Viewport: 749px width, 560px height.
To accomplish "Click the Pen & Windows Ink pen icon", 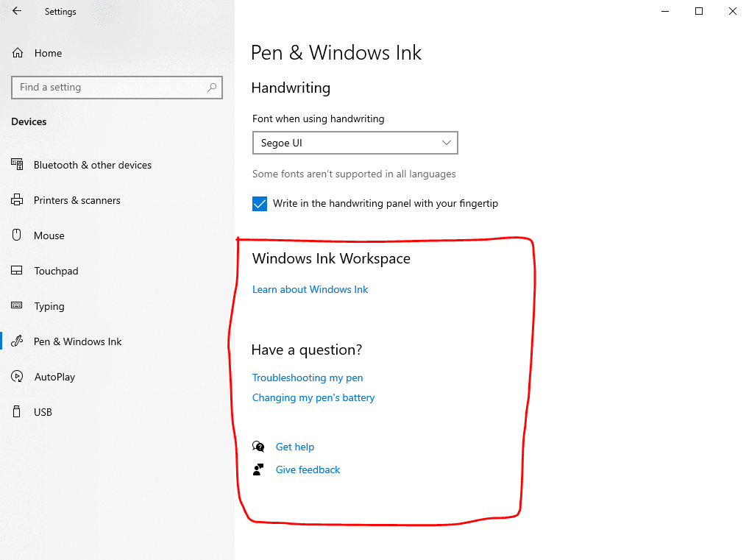I will point(17,341).
